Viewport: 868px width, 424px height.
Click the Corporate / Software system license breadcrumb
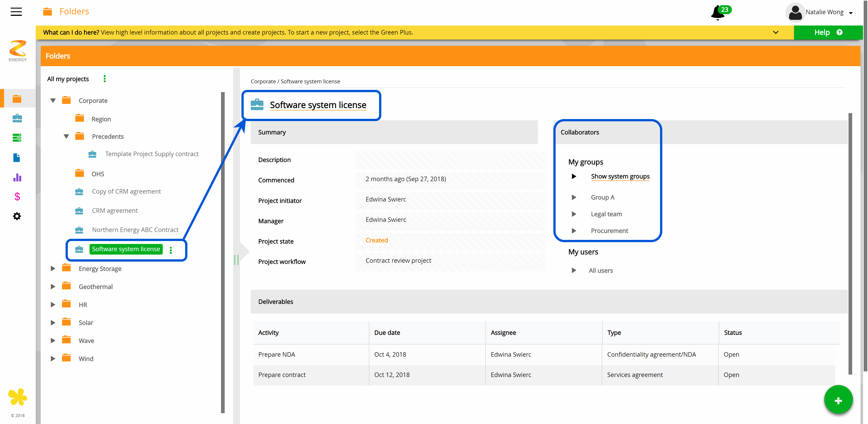(x=295, y=82)
